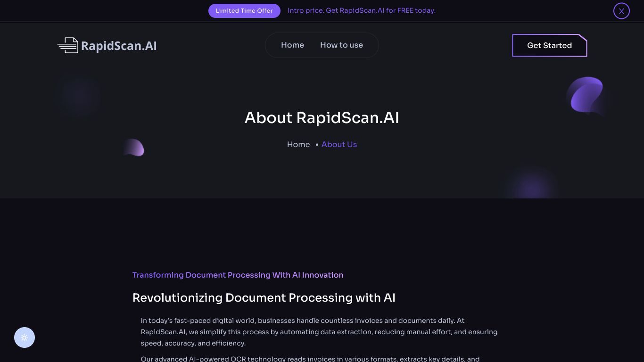Open the How to use nav item
The height and width of the screenshot is (362, 644).
(x=341, y=45)
